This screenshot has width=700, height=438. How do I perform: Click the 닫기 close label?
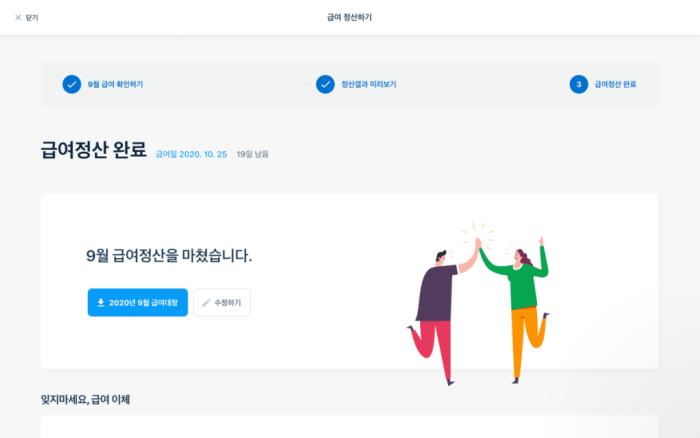pos(32,17)
